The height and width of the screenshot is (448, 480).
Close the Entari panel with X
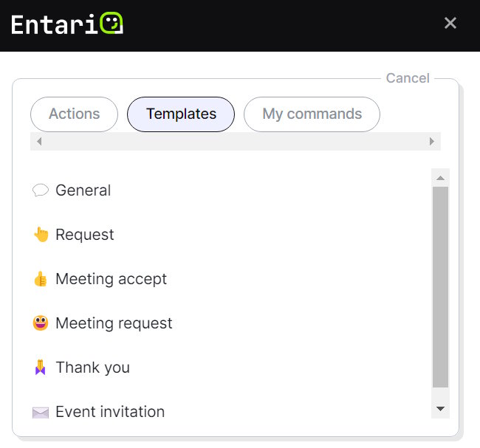(450, 24)
